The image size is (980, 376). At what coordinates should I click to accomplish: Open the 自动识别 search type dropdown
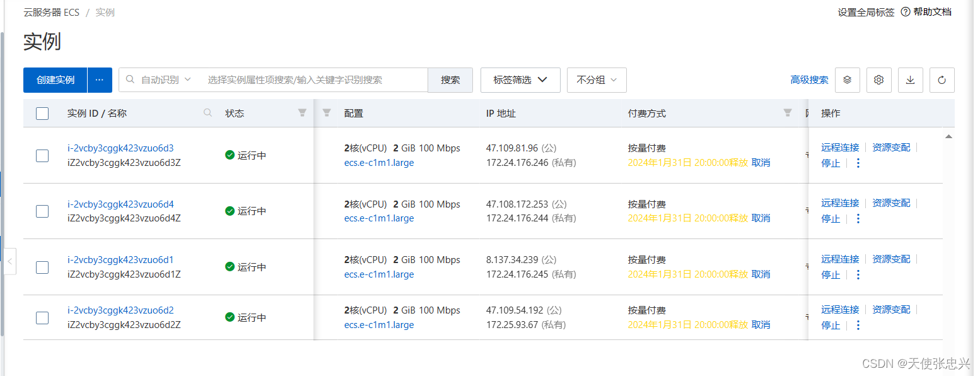[x=166, y=80]
